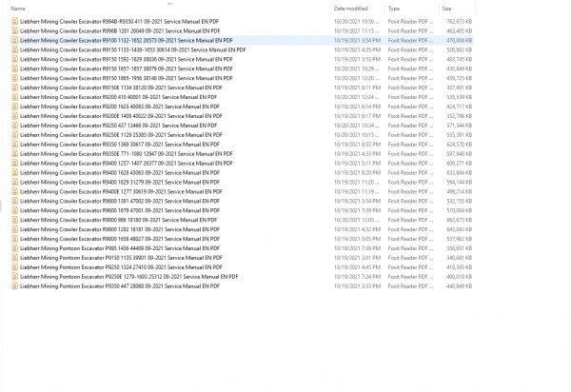
Task: Click PDF icon of R9150 1865-1956 manual
Action: tap(14, 78)
